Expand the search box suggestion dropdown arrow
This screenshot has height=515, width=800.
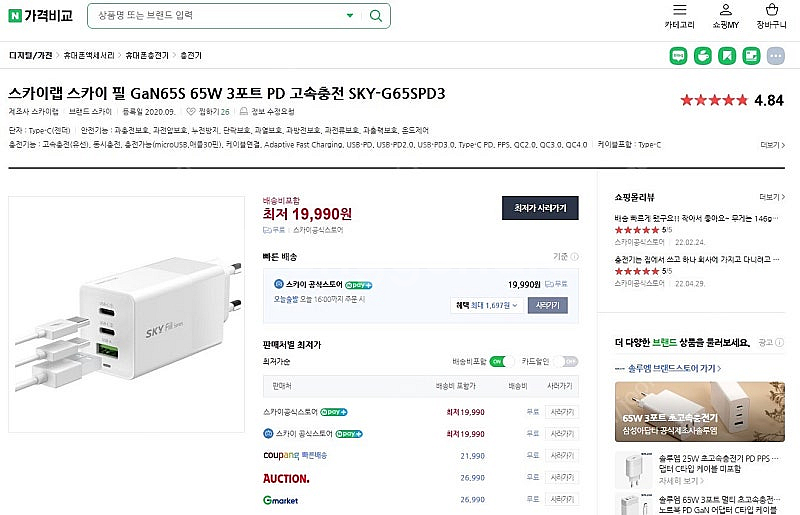click(x=349, y=16)
